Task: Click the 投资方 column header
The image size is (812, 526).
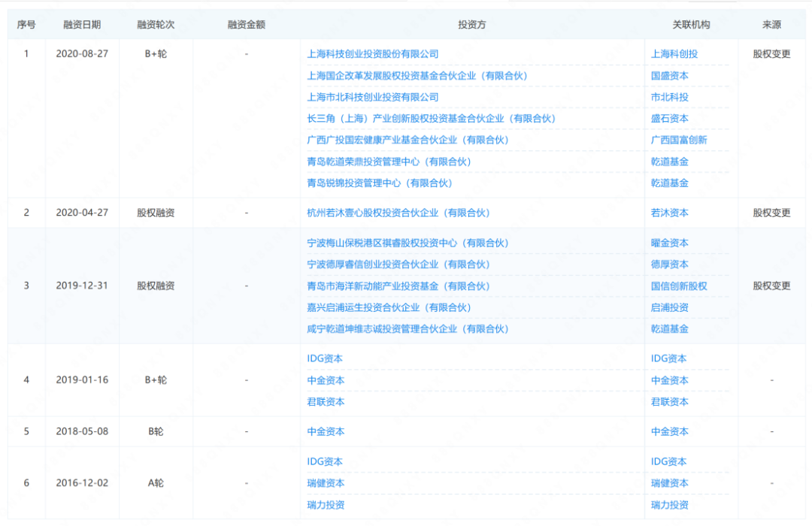Action: 471,24
